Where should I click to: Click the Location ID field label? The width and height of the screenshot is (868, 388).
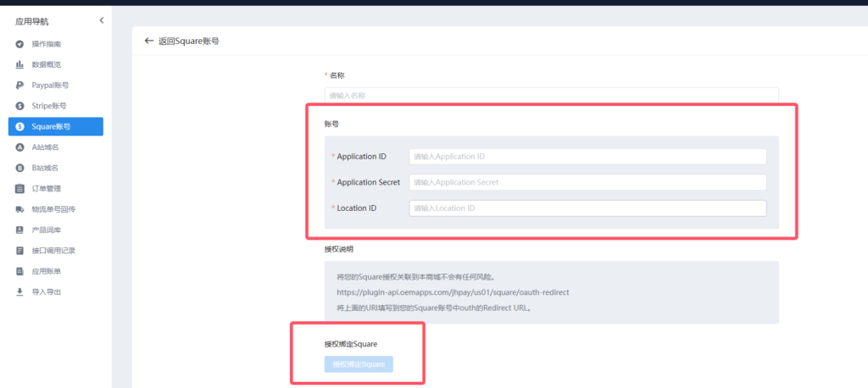(x=357, y=208)
